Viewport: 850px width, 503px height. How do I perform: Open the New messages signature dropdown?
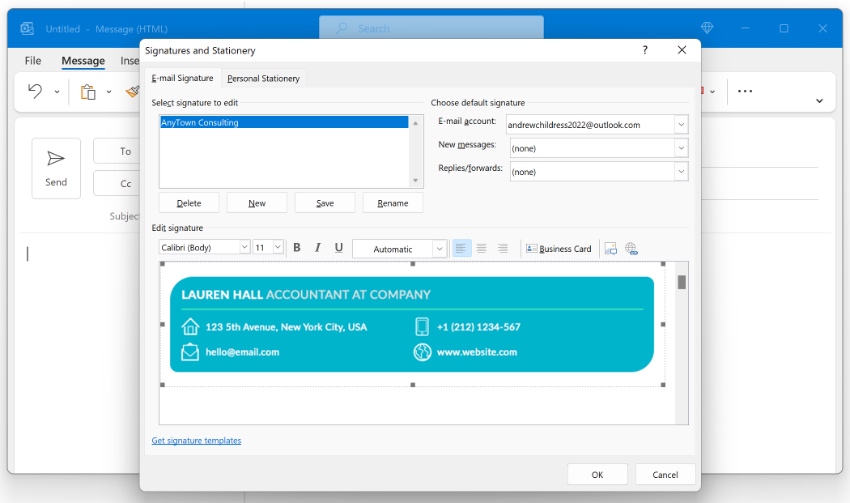tap(681, 148)
